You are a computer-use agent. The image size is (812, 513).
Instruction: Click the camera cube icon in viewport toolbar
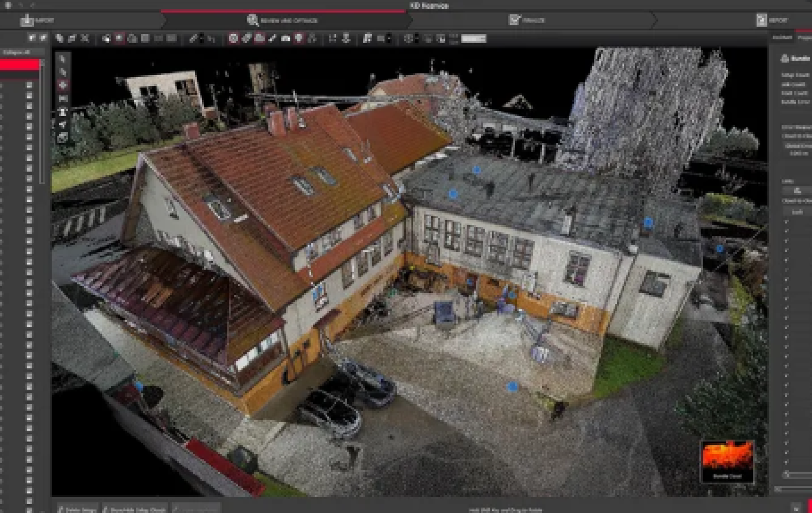click(63, 138)
